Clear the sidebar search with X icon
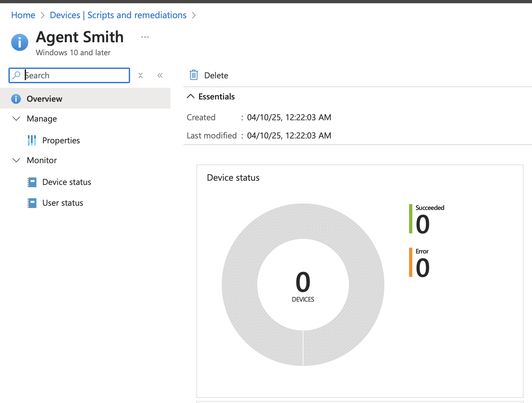Viewport: 532px width, 403px height. point(140,75)
